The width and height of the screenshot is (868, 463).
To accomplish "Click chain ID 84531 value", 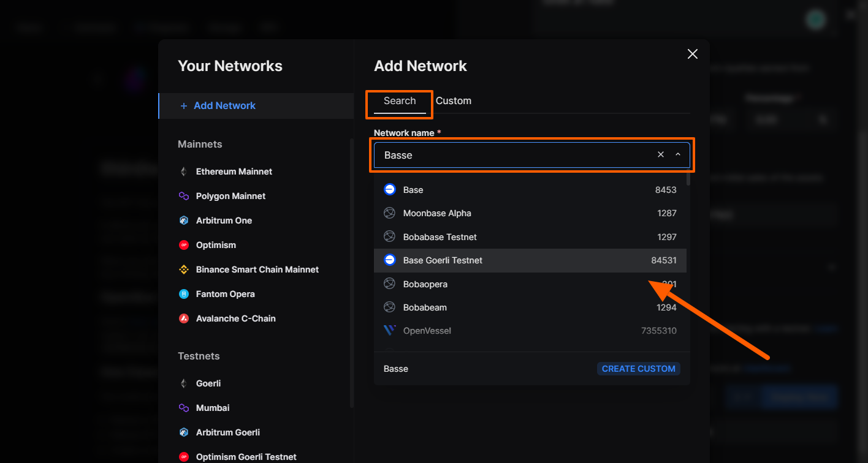I will pos(664,260).
